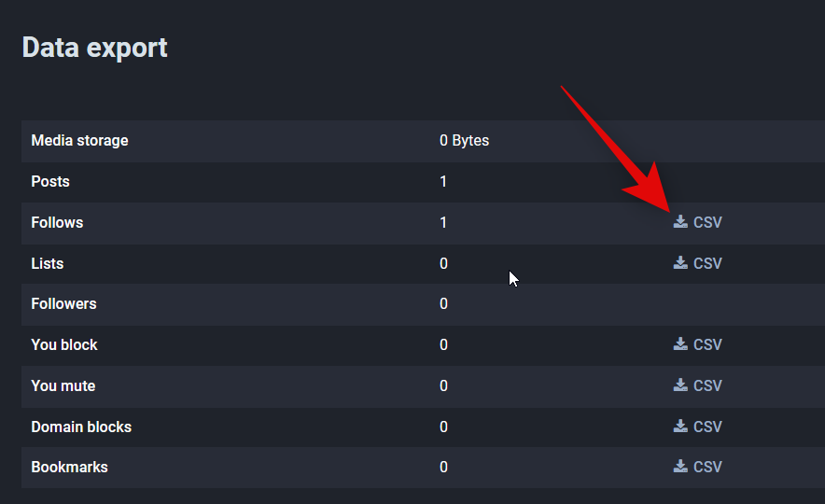Select the You block label
Image resolution: width=825 pixels, height=504 pixels.
click(x=64, y=344)
